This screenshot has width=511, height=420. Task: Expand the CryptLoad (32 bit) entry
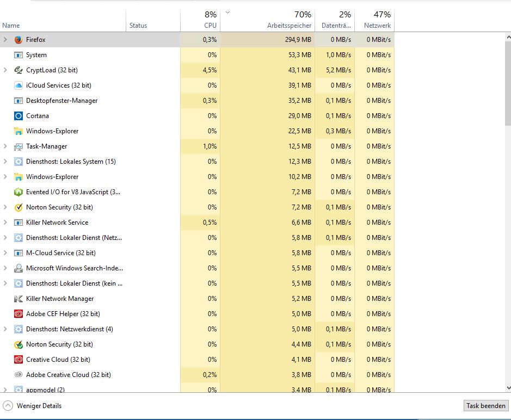[5, 70]
